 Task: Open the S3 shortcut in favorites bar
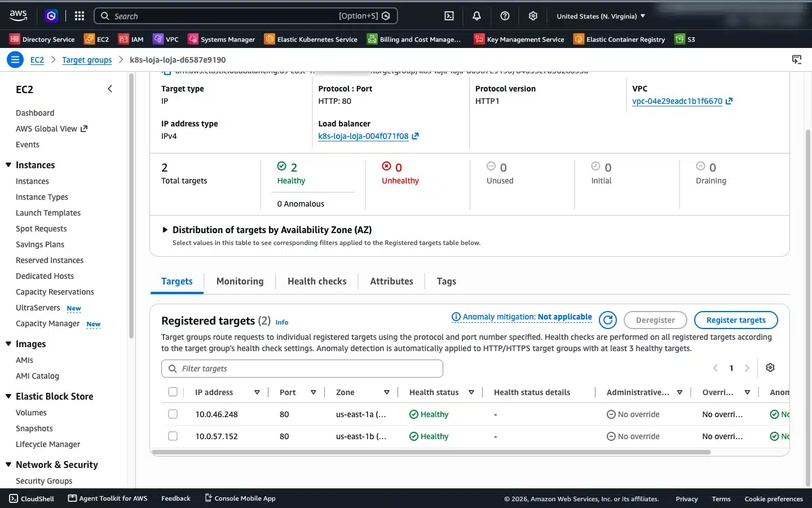pos(685,39)
